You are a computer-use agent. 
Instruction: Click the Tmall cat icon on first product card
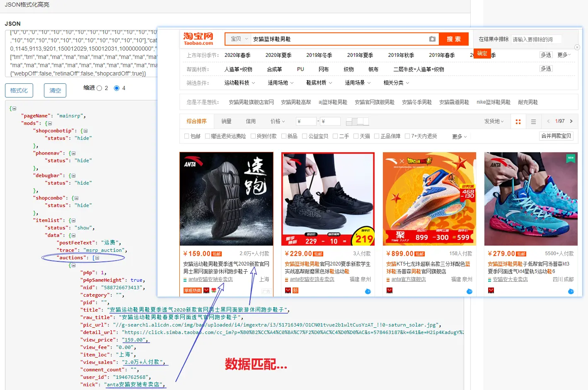coord(206,290)
